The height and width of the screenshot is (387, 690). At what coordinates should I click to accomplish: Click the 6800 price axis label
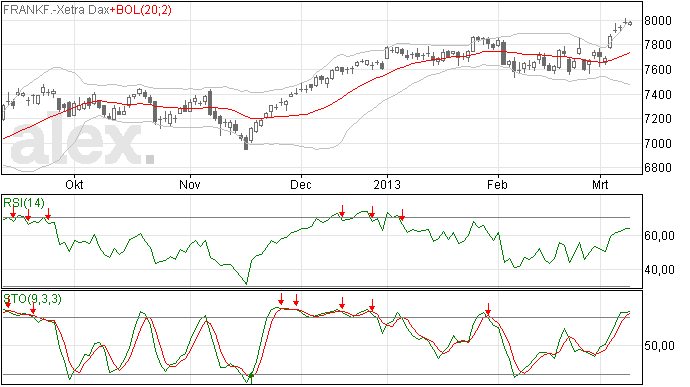click(x=657, y=168)
